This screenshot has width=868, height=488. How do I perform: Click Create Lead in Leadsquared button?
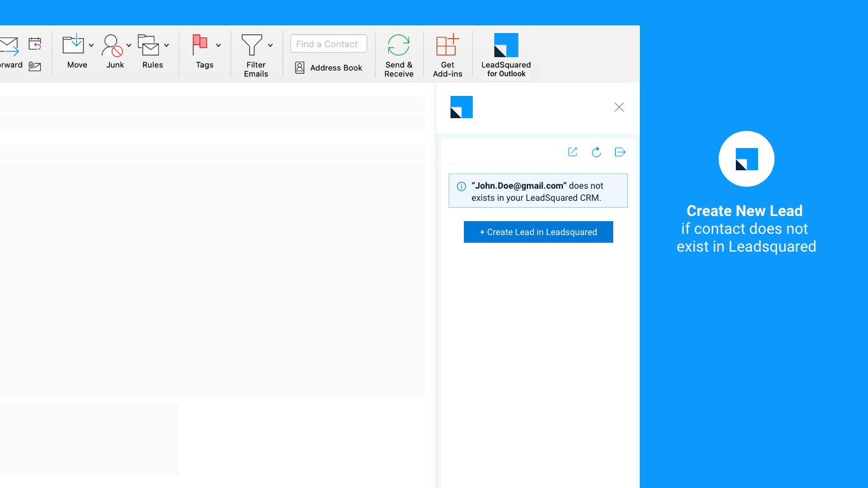tap(538, 232)
